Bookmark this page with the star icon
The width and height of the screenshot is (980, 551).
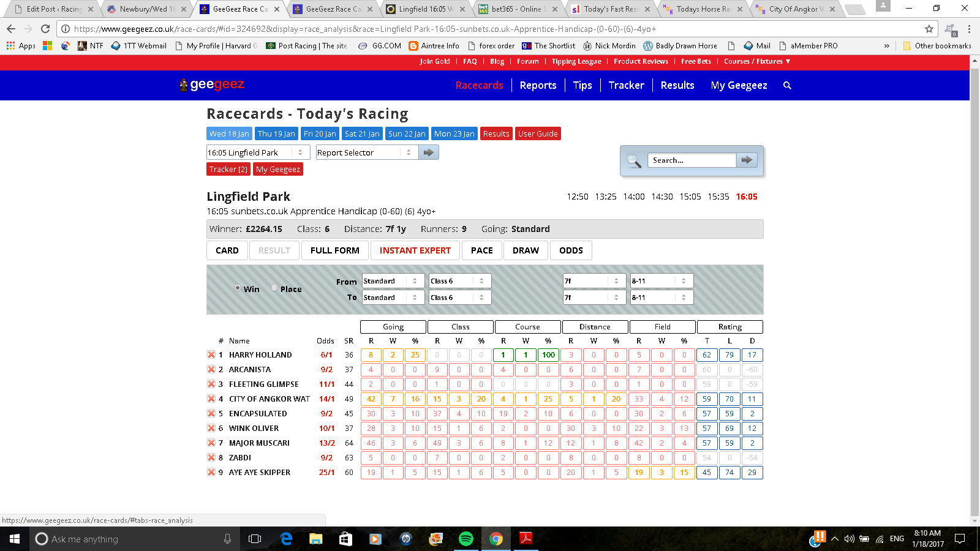(x=929, y=29)
